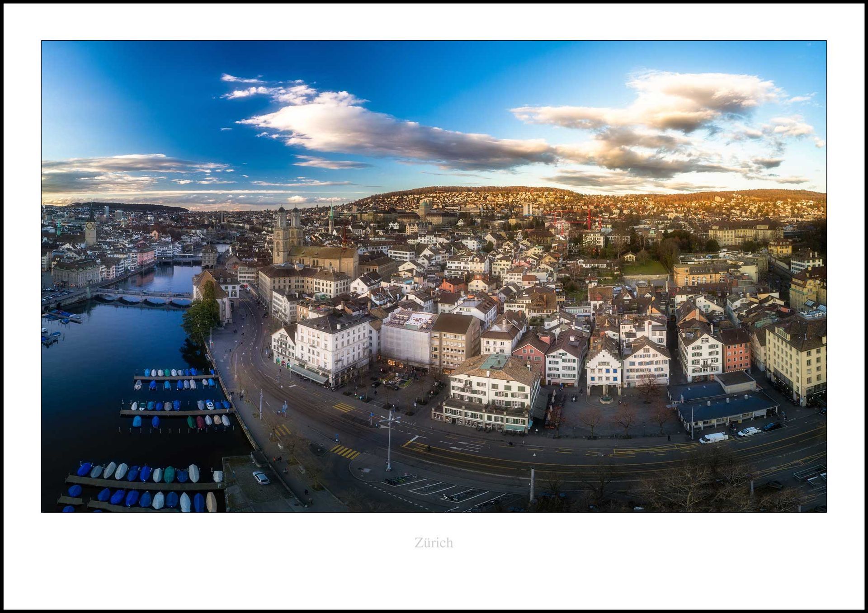Click the silver car near the dock
This screenshot has width=868, height=613.
point(261,477)
